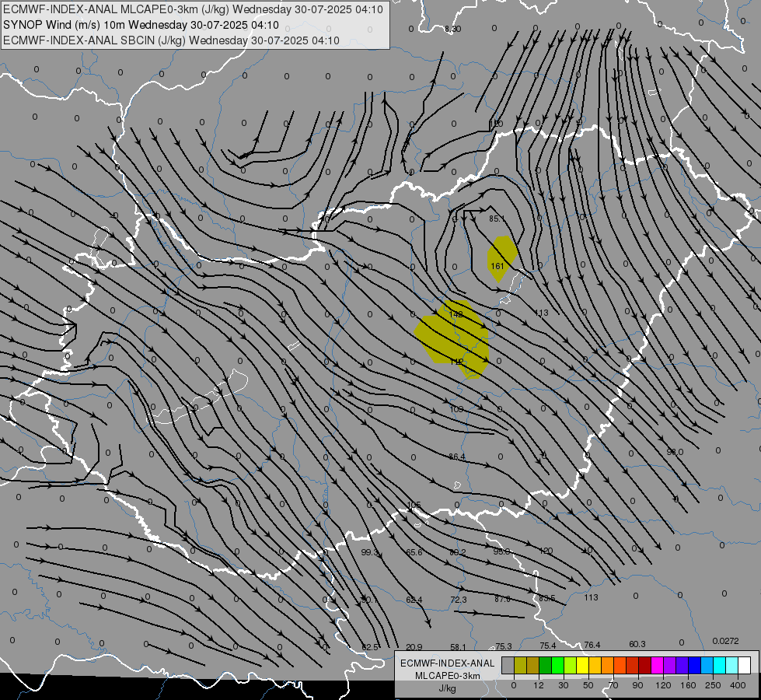Click the map value '105'
Screen dimensions: 761x700
click(x=414, y=506)
